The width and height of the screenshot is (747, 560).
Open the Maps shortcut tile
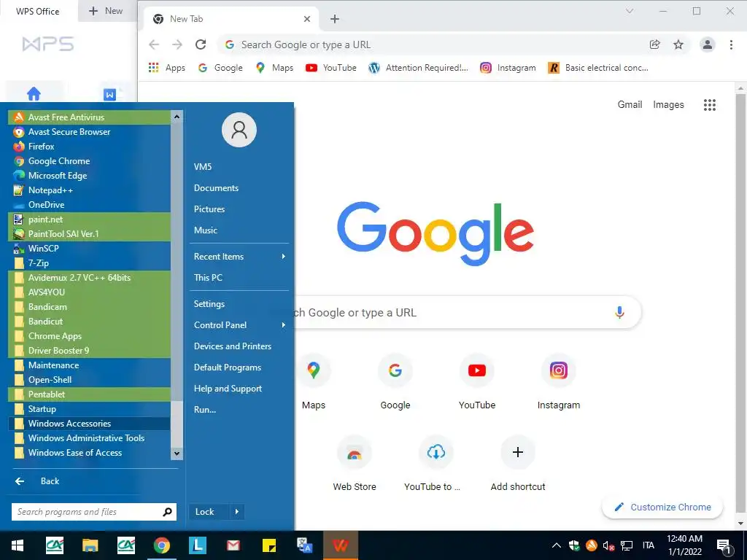[314, 382]
